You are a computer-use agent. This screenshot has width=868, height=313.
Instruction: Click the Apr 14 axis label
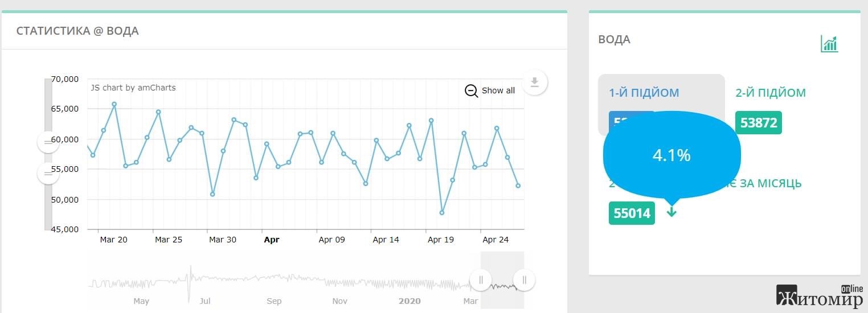pos(386,240)
